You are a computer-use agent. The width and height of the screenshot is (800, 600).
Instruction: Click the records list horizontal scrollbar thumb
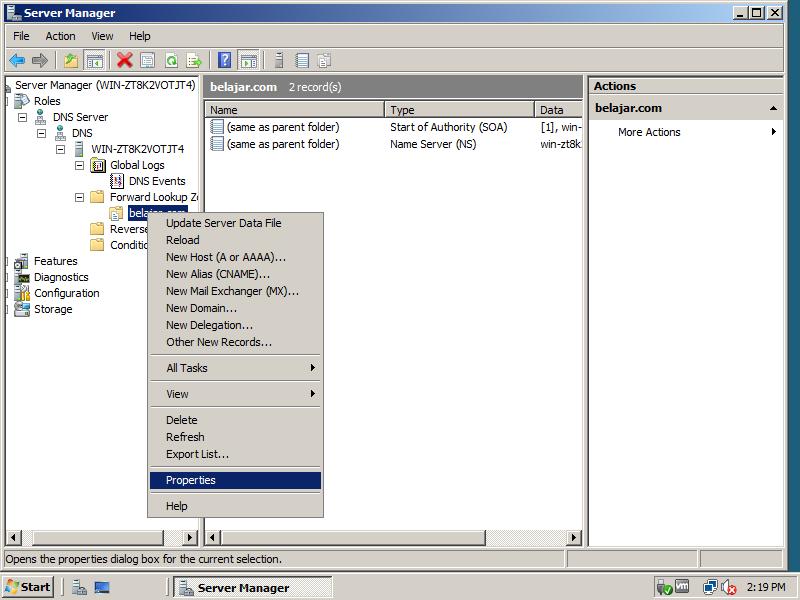353,537
